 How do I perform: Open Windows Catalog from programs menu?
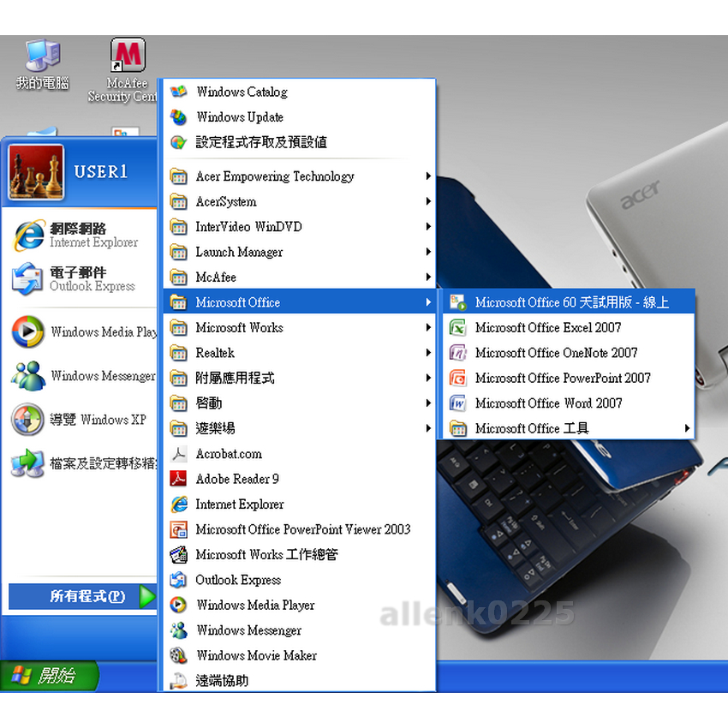point(242,92)
